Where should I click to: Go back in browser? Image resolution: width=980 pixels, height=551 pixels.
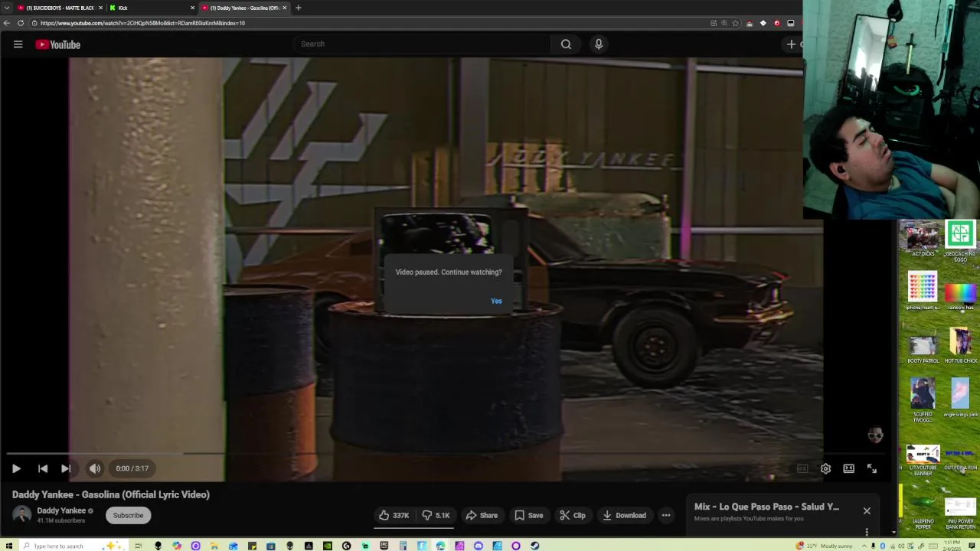[7, 23]
